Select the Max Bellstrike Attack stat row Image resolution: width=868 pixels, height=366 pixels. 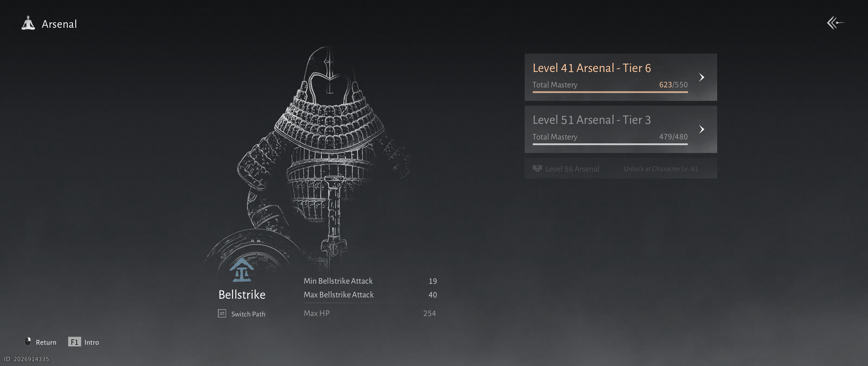click(x=370, y=295)
